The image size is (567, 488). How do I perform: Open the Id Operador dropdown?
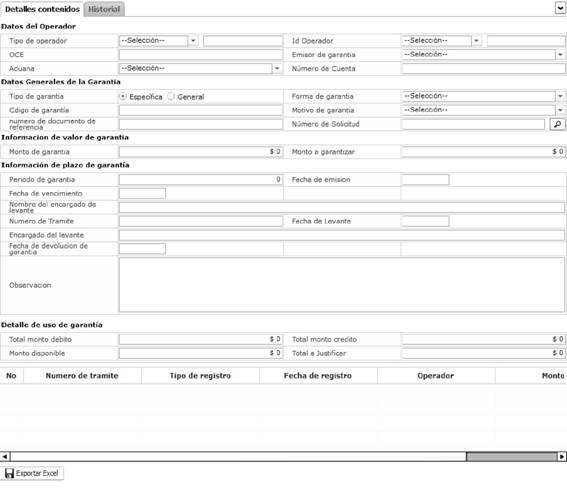point(442,40)
